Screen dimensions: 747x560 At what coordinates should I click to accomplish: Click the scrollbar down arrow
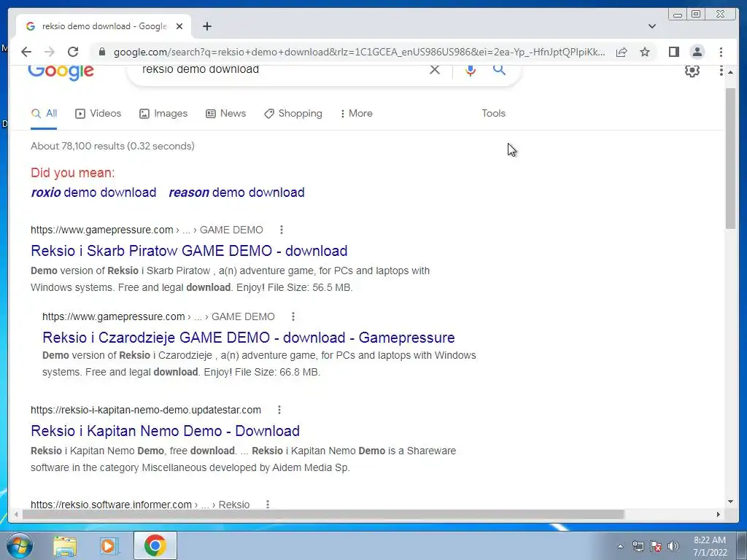tap(730, 502)
